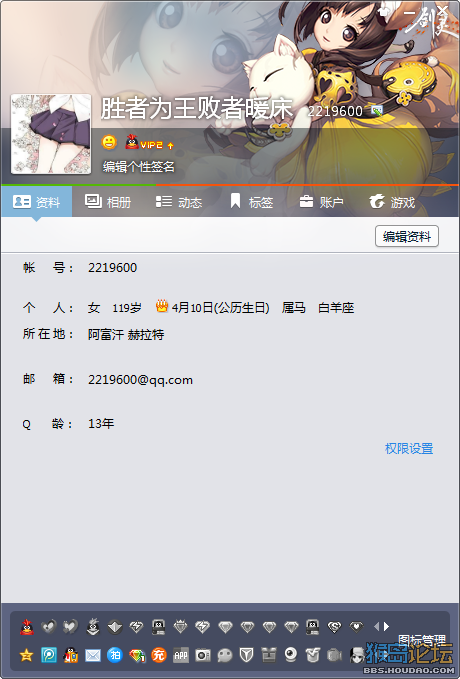Switch to the 动态 feed tab
The height and width of the screenshot is (679, 460).
pyautogui.click(x=179, y=202)
